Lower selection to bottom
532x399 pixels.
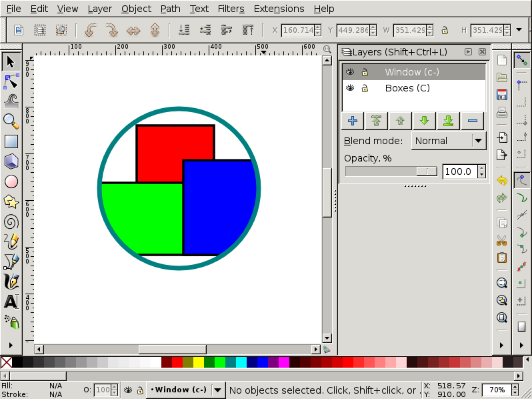tap(184, 30)
